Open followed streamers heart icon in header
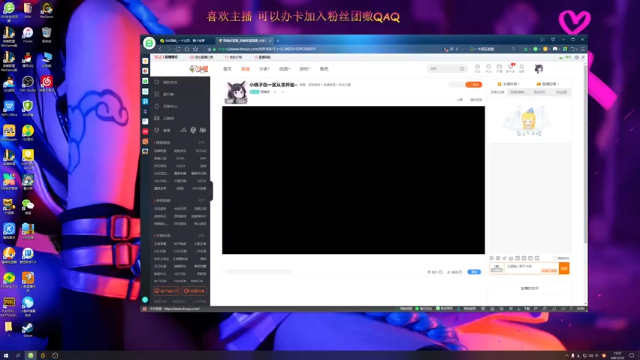 pyautogui.click(x=488, y=68)
